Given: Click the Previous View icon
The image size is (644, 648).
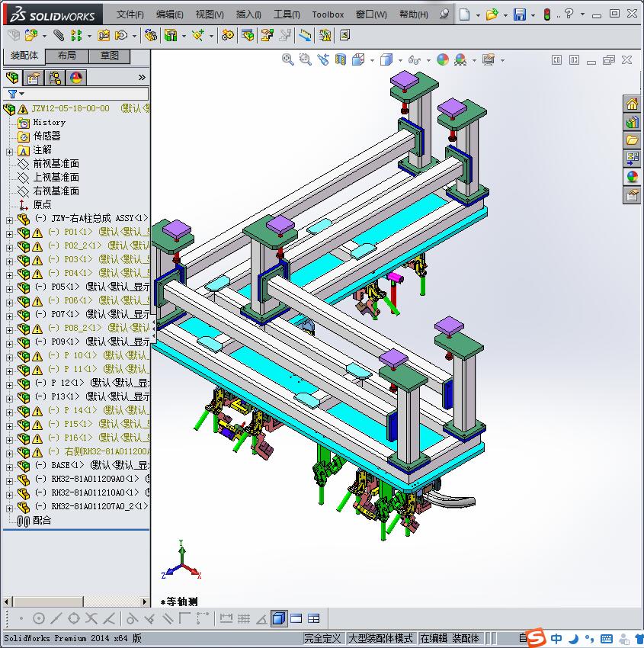Looking at the screenshot, I should click(323, 60).
